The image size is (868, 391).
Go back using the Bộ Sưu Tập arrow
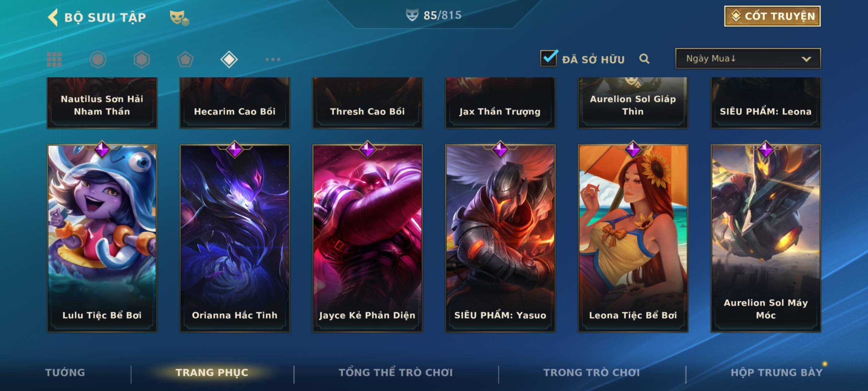(x=53, y=17)
